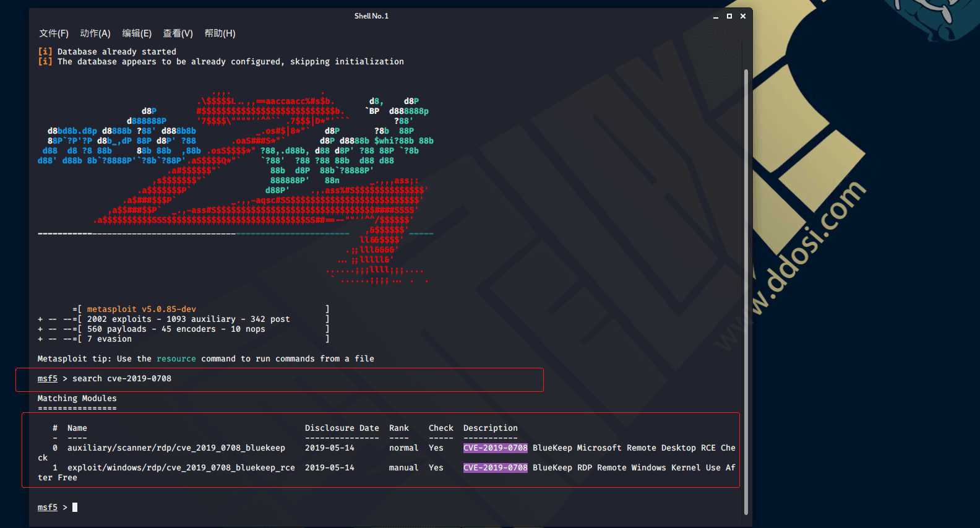Image resolution: width=980 pixels, height=528 pixels.
Task: Click the Shell No.1 title bar
Action: [371, 16]
